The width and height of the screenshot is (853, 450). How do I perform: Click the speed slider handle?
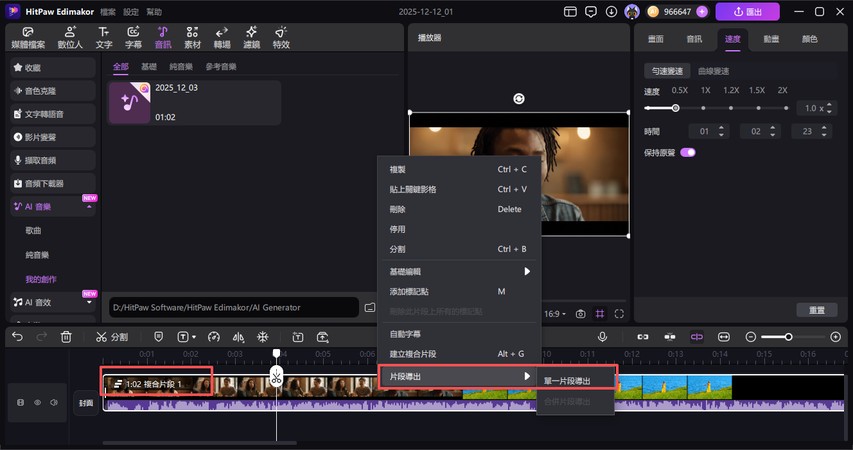pyautogui.click(x=676, y=108)
